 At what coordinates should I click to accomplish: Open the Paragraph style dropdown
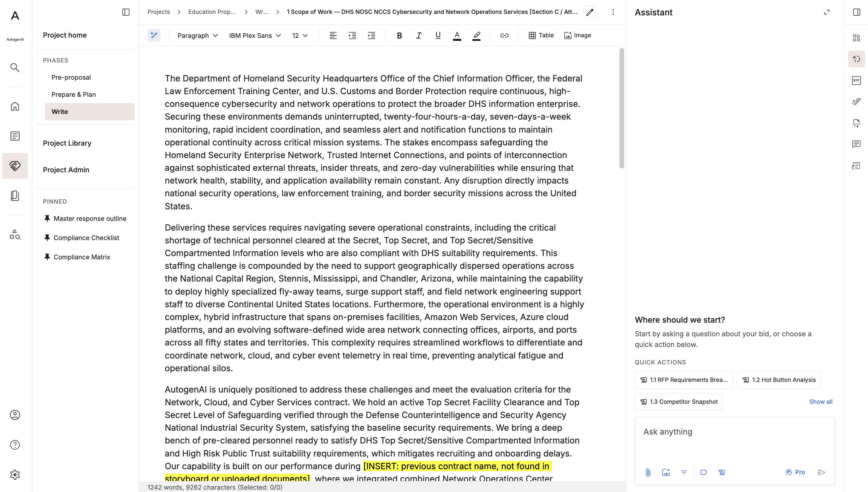tap(198, 36)
